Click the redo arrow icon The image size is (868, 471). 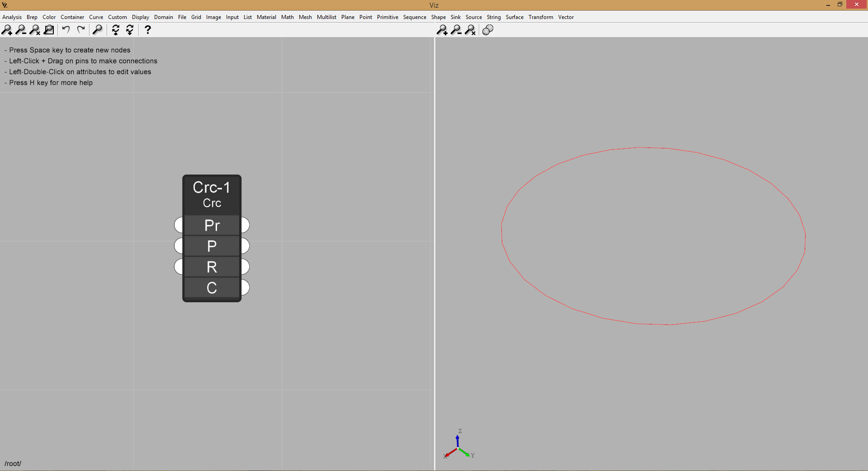[x=81, y=30]
